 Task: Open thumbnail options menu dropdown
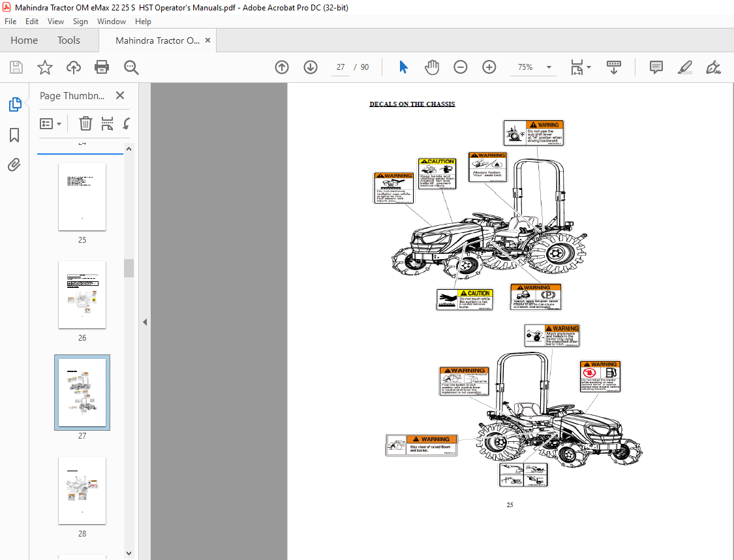tap(50, 123)
